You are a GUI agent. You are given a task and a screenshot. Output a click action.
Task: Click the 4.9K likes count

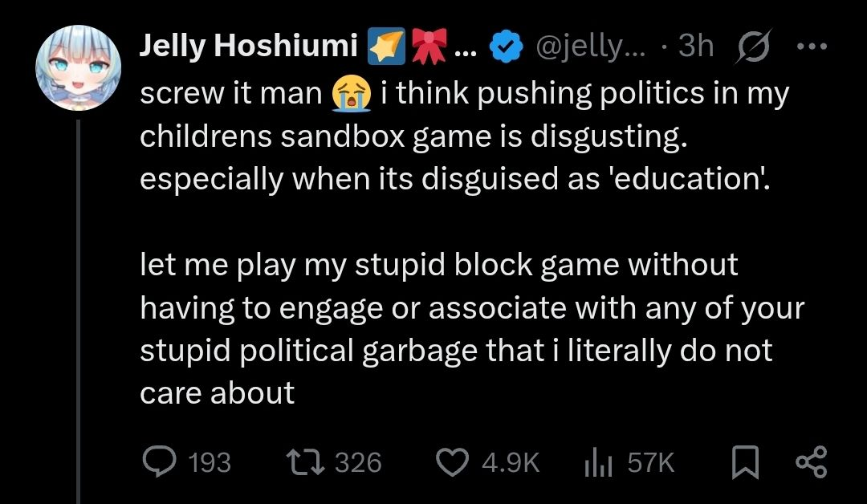[511, 462]
